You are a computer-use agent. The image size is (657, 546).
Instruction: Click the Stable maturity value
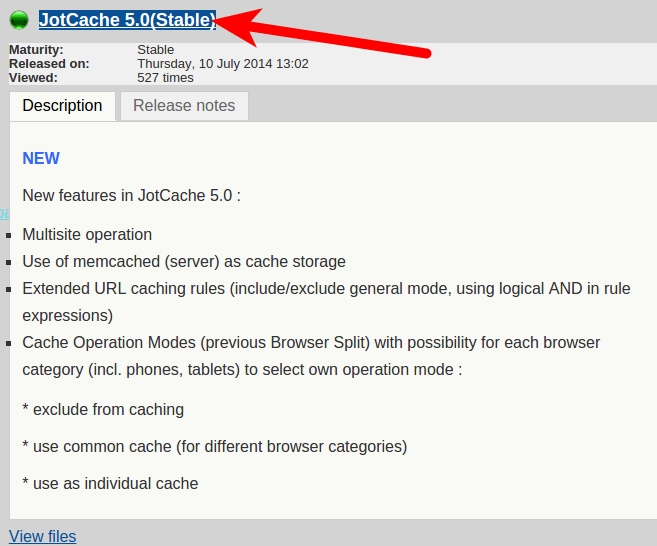[x=155, y=50]
